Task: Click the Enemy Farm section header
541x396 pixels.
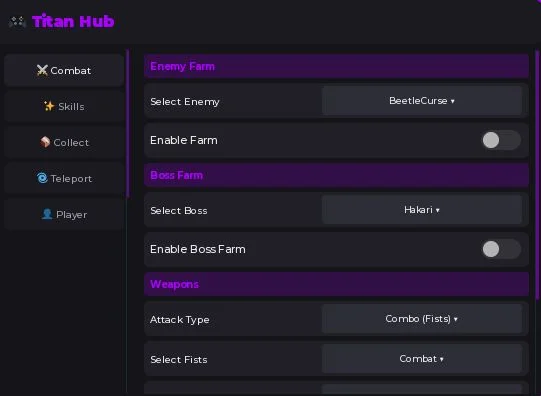Action: (x=336, y=66)
